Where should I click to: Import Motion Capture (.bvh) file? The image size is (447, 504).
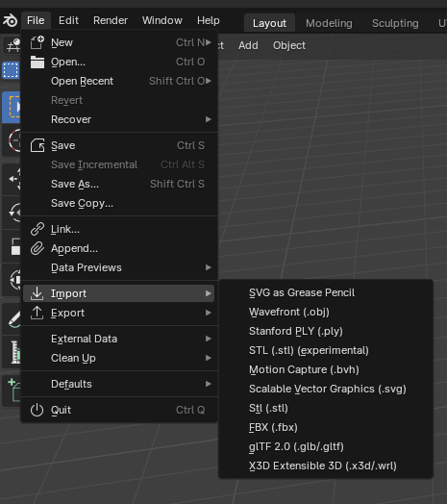(x=326, y=369)
